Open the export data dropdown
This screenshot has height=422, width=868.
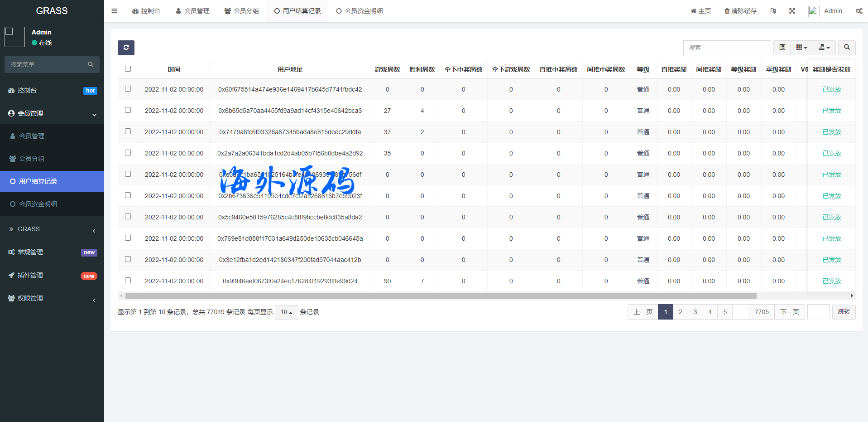point(824,48)
